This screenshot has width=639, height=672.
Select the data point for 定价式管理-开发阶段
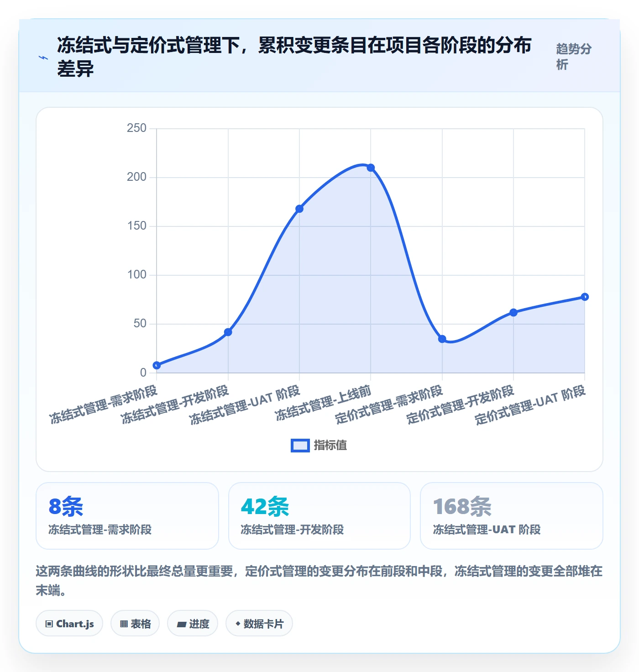[x=513, y=312]
